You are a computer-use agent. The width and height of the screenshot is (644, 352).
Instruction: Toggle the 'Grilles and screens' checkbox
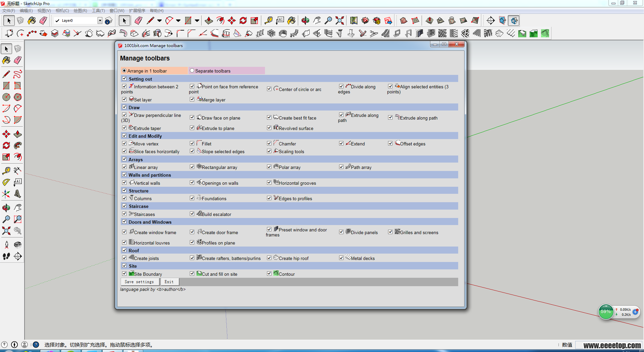tap(390, 232)
